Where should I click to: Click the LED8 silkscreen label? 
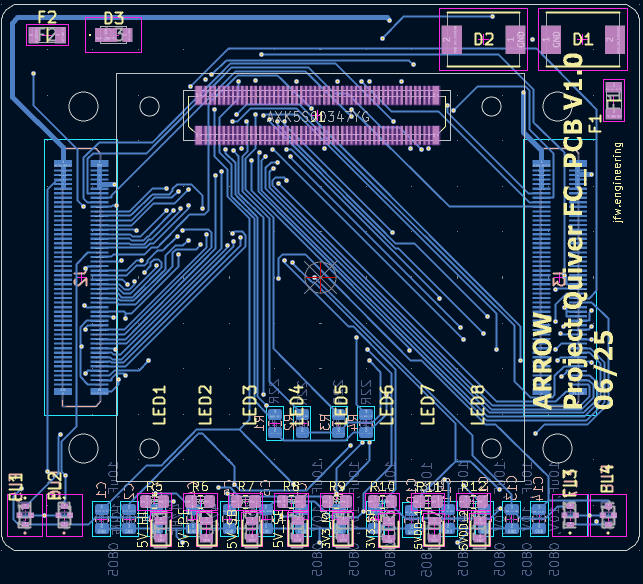point(478,405)
